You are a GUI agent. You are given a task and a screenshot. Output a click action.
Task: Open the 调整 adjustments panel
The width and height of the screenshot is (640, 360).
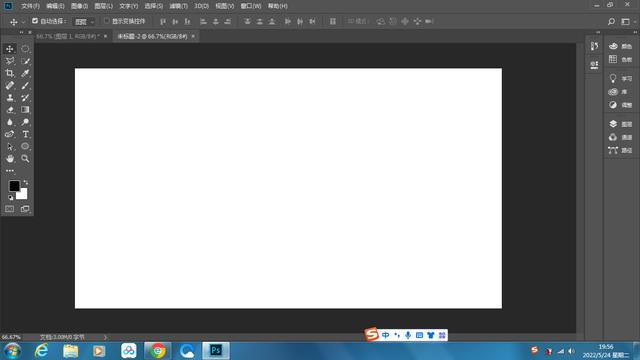point(620,105)
